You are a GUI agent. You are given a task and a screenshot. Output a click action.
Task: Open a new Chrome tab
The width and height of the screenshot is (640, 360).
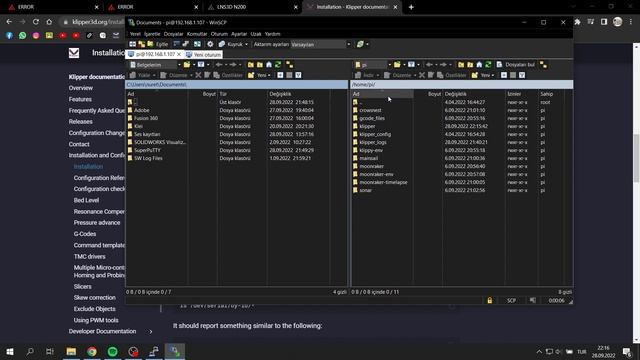click(x=411, y=7)
